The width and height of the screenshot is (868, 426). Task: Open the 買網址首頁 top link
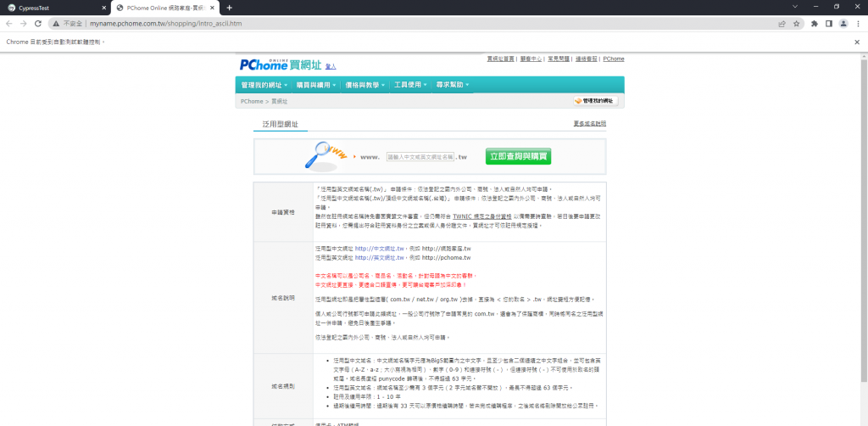point(501,59)
